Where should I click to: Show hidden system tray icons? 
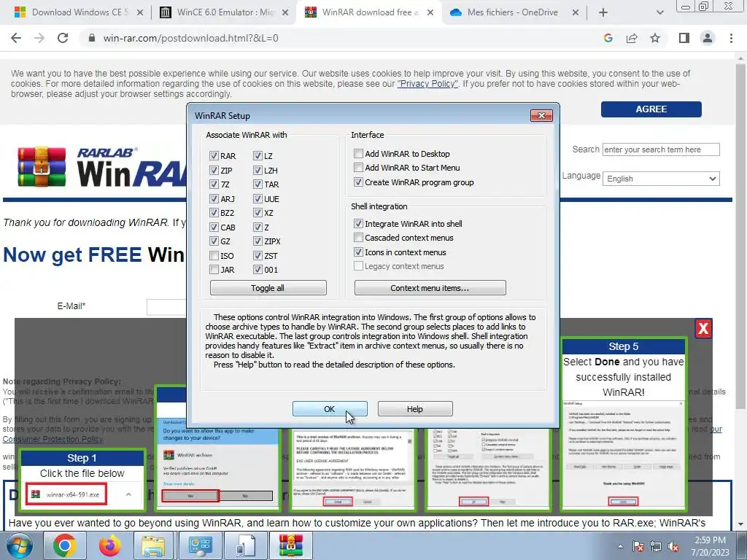[620, 546]
